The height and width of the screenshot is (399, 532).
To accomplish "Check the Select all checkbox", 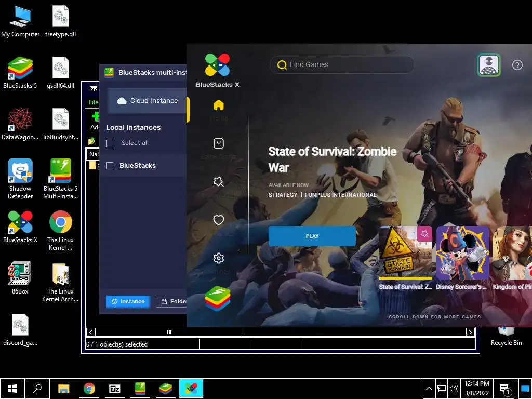I will point(110,143).
